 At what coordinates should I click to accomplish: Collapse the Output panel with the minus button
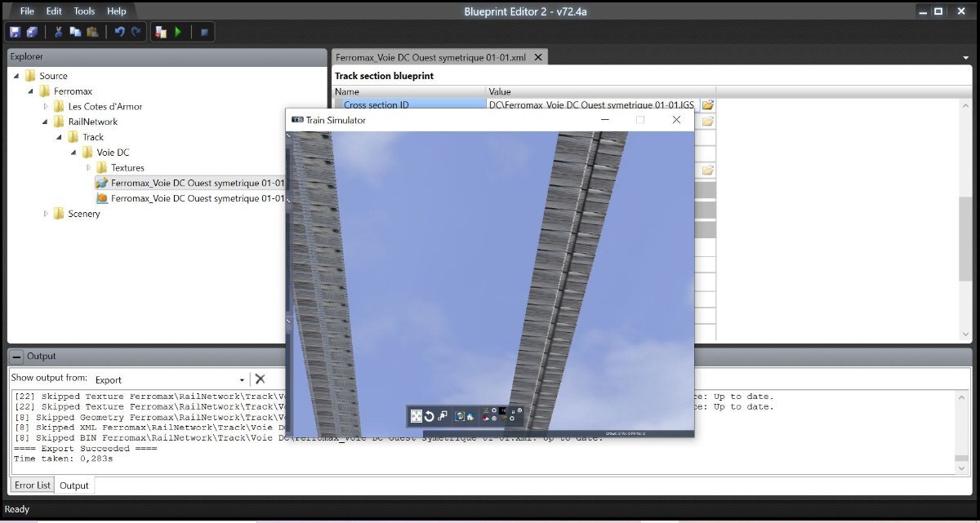coord(17,357)
